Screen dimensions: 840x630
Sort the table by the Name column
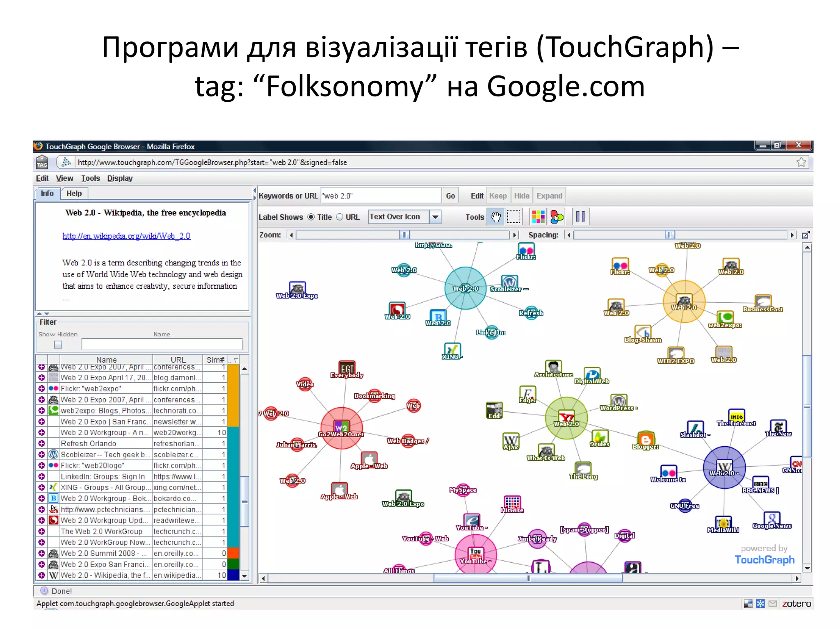point(106,360)
